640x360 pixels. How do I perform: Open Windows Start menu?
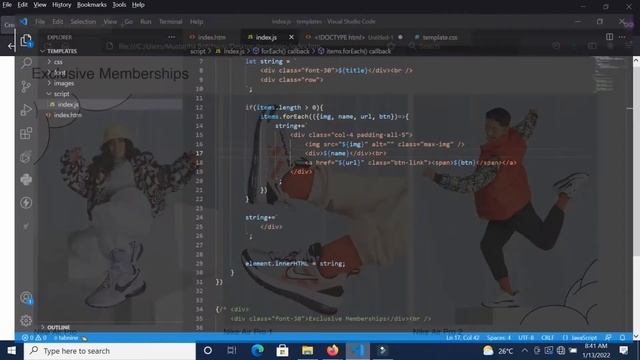click(x=11, y=351)
